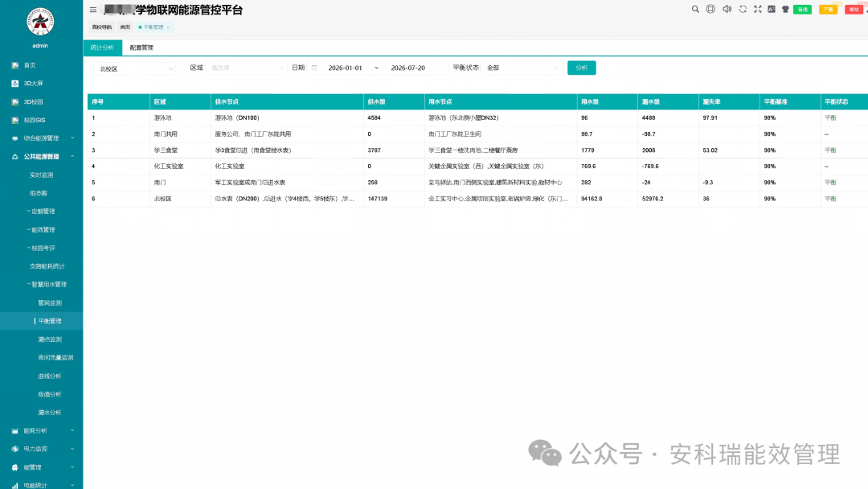This screenshot has height=489, width=868.
Task: Click the university logo avatar
Action: pos(40,22)
